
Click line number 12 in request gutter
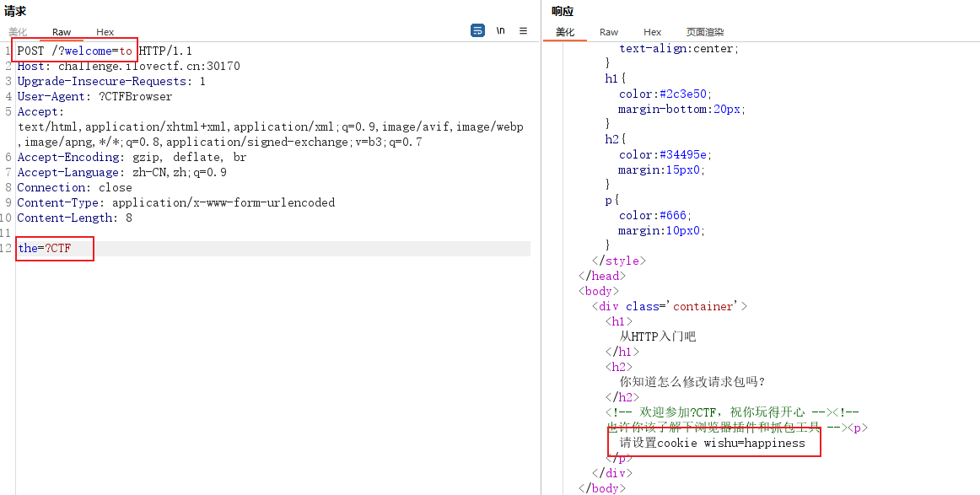pos(6,248)
